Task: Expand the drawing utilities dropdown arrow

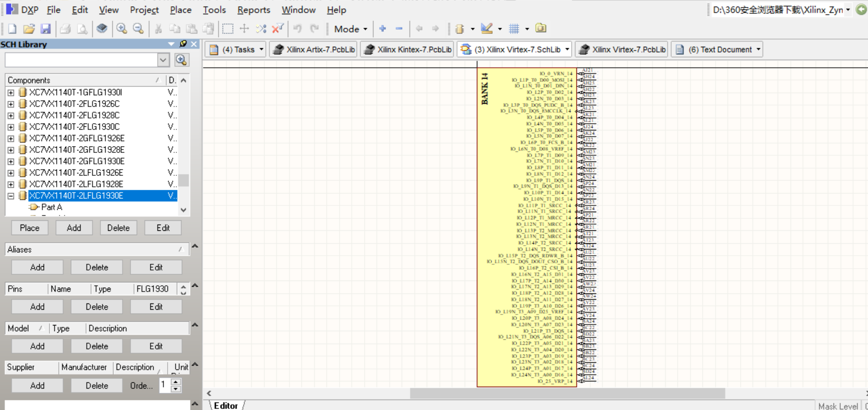Action: click(x=500, y=29)
